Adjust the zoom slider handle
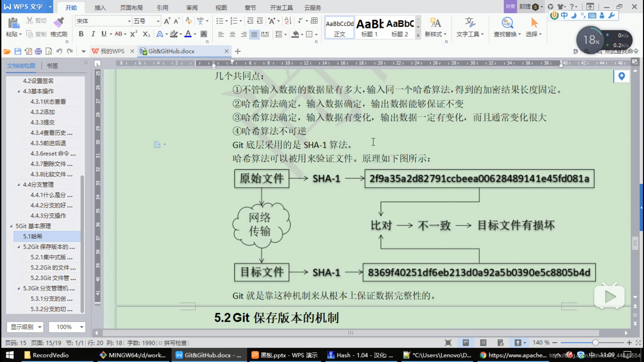 click(x=595, y=343)
